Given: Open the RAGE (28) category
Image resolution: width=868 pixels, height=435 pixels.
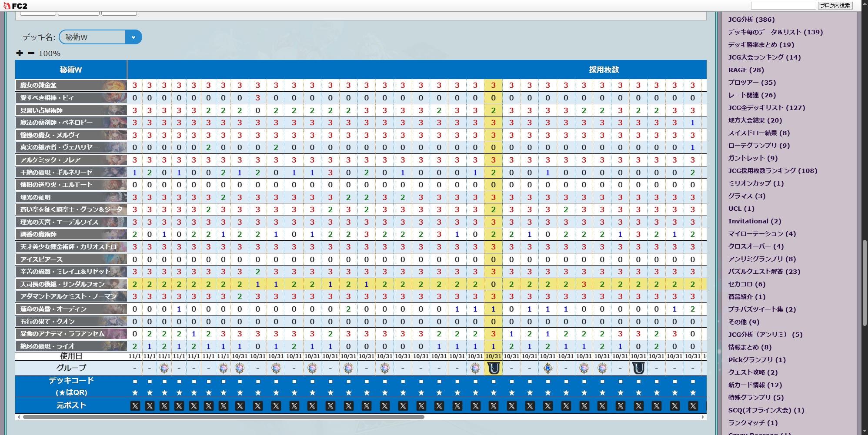Looking at the screenshot, I should (746, 70).
